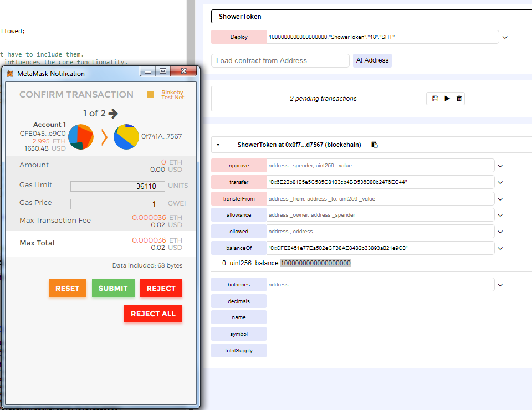Expand the transfer function inputs

[x=500, y=182]
